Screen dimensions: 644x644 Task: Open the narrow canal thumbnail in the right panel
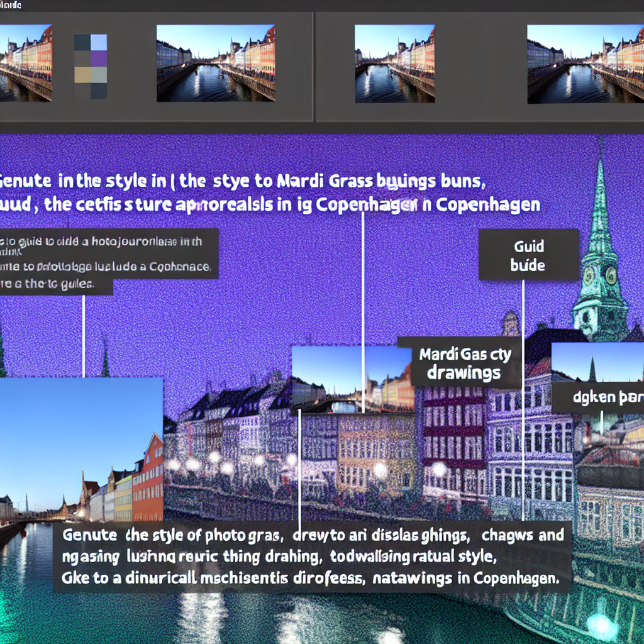tap(394, 63)
